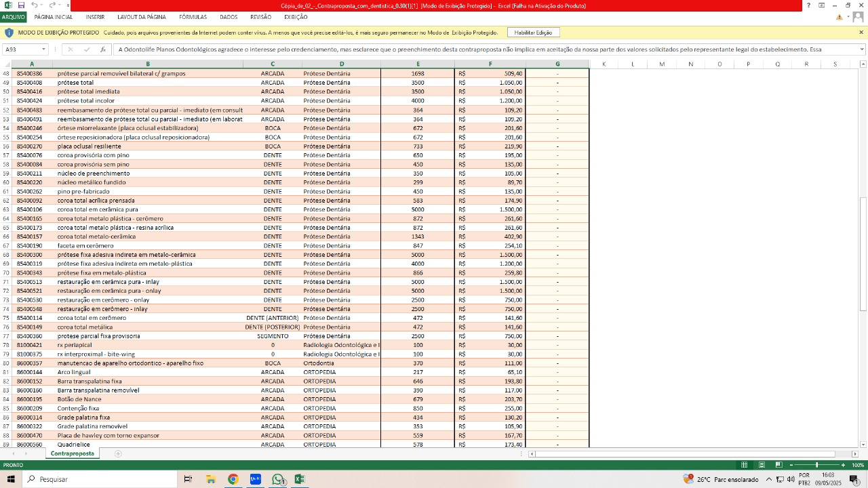Open ribbon display options button
The width and height of the screenshot is (868, 488).
point(822,5)
